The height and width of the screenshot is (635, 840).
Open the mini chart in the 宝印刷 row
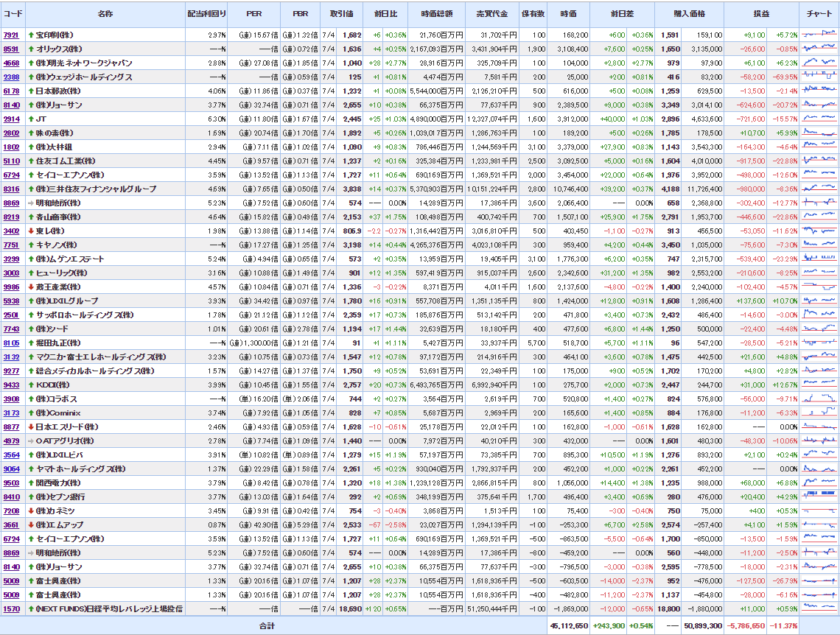[x=819, y=35]
